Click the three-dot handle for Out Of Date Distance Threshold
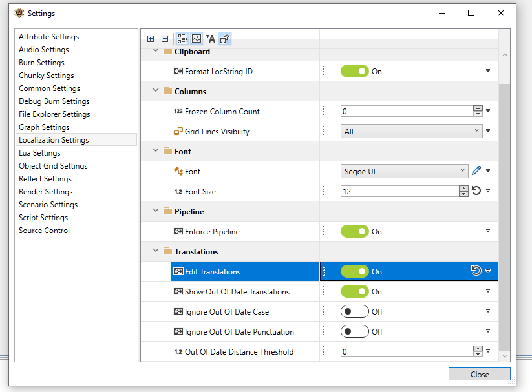 click(x=323, y=351)
